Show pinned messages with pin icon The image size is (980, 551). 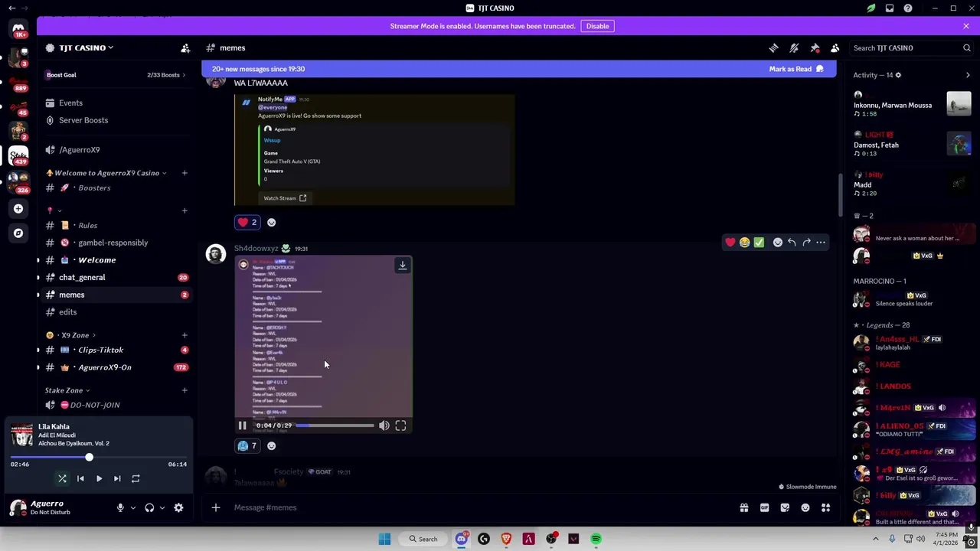point(815,48)
